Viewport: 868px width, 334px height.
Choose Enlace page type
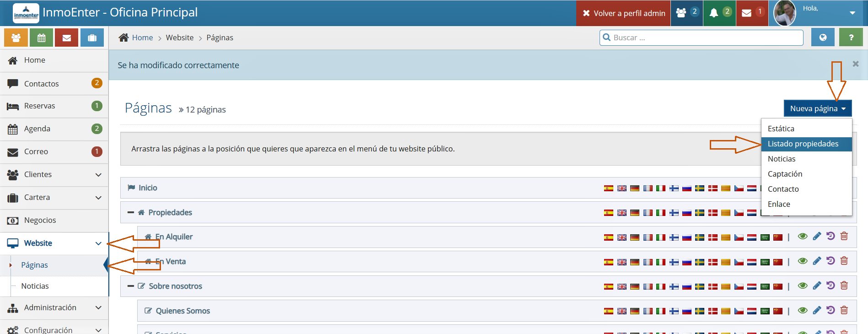(806, 204)
